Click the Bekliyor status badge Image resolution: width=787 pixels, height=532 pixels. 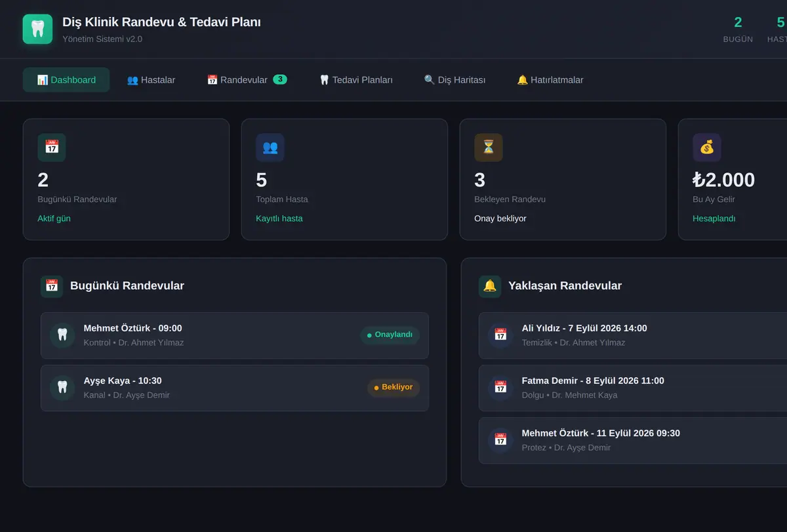393,388
